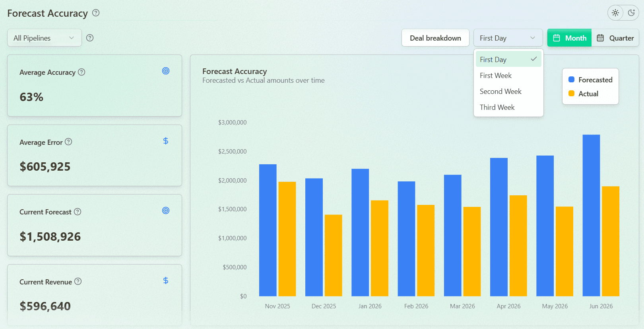Image resolution: width=644 pixels, height=329 pixels.
Task: Click the blue Forecasted bar for Nov 2025
Action: [x=268, y=230]
